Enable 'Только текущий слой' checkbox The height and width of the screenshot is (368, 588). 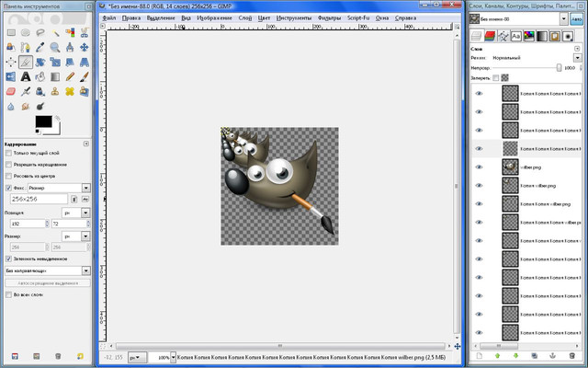(x=8, y=154)
